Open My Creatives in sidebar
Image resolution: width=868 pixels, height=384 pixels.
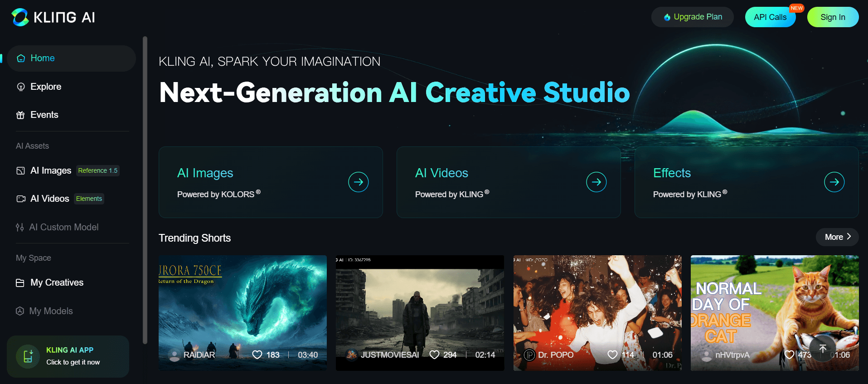pyautogui.click(x=57, y=282)
